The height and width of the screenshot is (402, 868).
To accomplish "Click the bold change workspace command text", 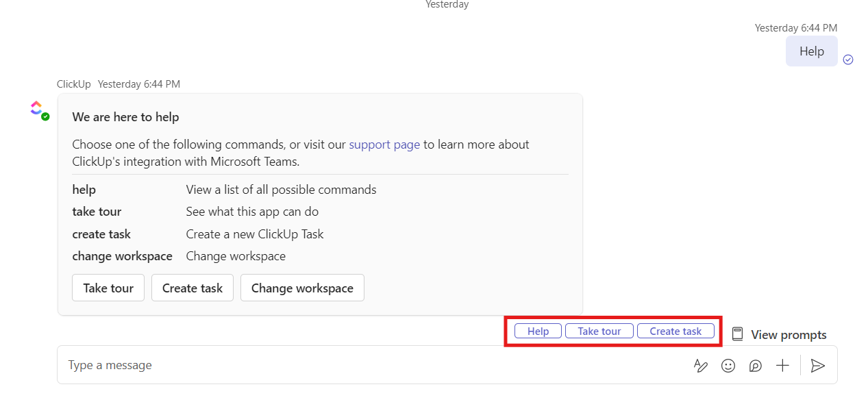I will coord(123,256).
